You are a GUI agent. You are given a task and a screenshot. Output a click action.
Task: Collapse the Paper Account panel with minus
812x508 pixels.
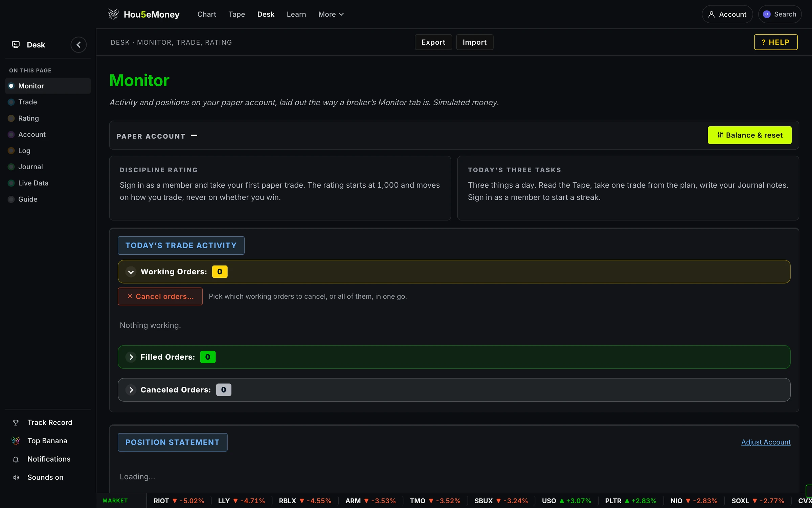click(194, 135)
